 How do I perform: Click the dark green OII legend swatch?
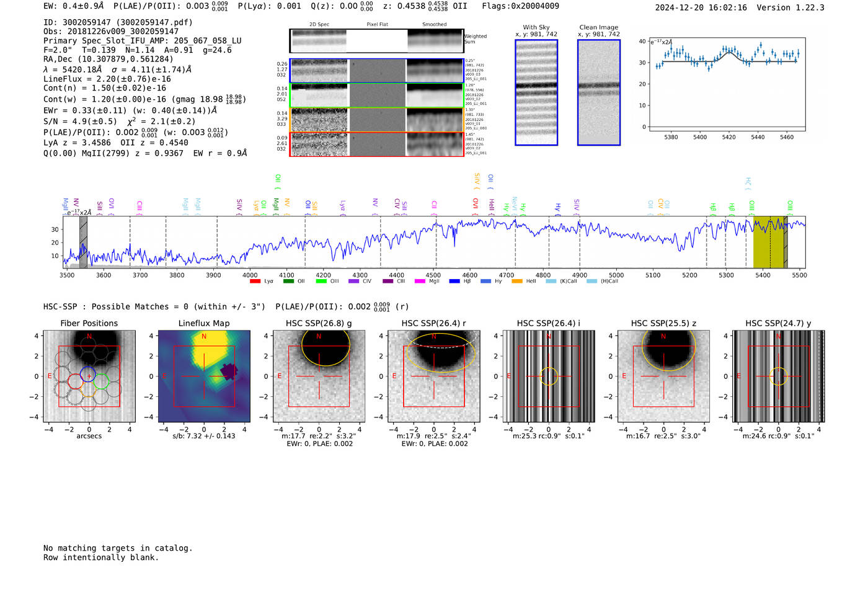(288, 282)
